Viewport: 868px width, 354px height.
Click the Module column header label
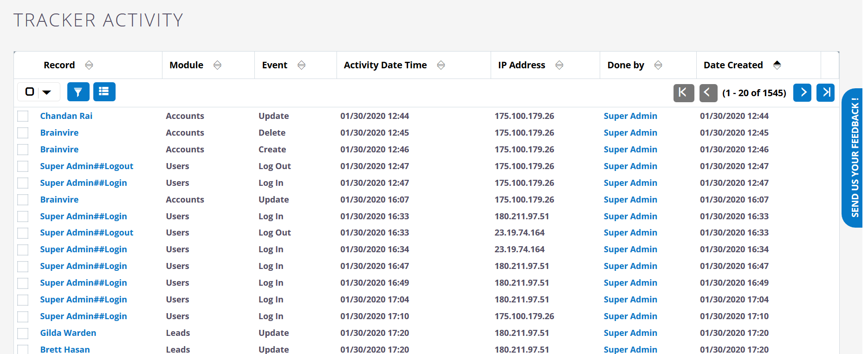(x=187, y=65)
